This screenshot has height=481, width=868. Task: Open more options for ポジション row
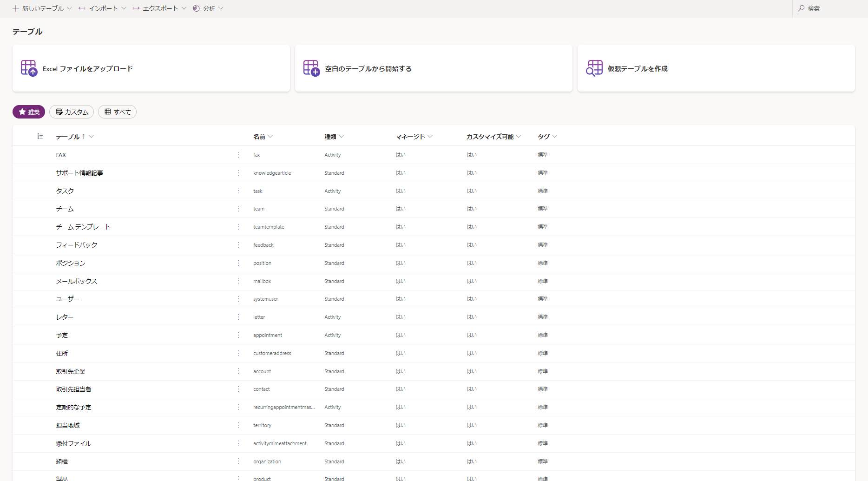[x=238, y=263]
